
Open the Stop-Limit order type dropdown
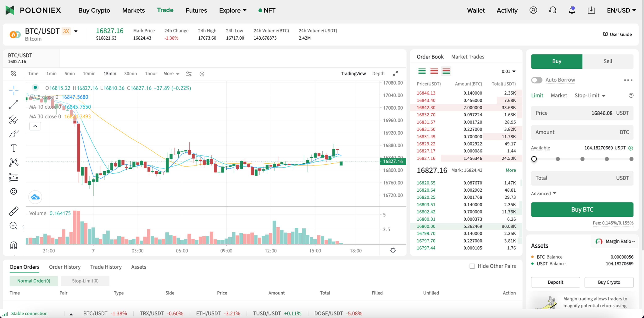point(590,96)
